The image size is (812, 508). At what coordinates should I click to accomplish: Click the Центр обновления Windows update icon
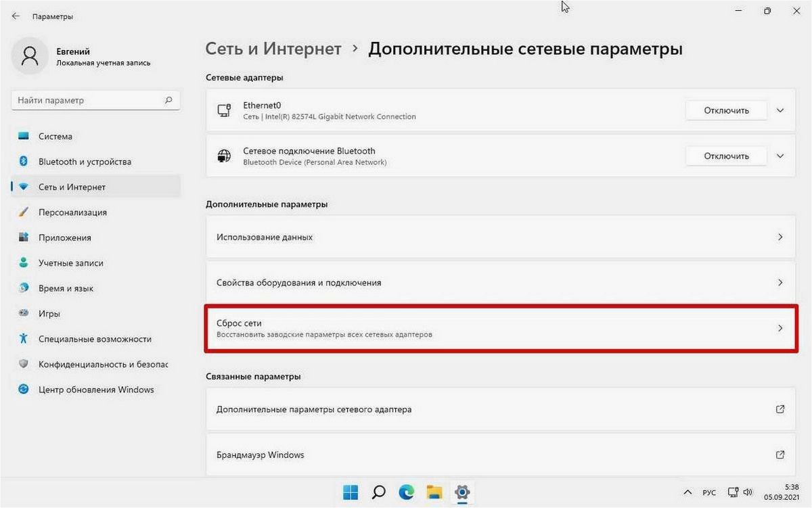tap(24, 390)
